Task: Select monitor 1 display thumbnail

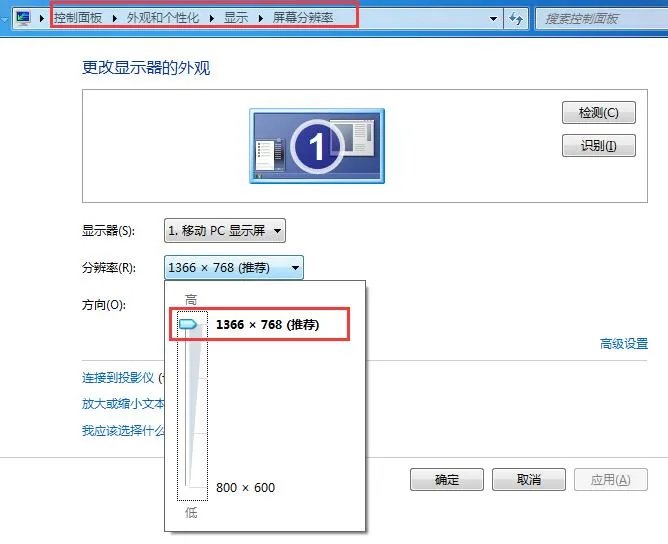Action: pos(317,146)
